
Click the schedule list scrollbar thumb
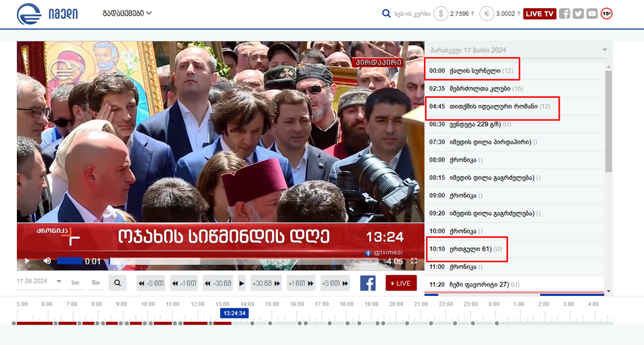609,121
